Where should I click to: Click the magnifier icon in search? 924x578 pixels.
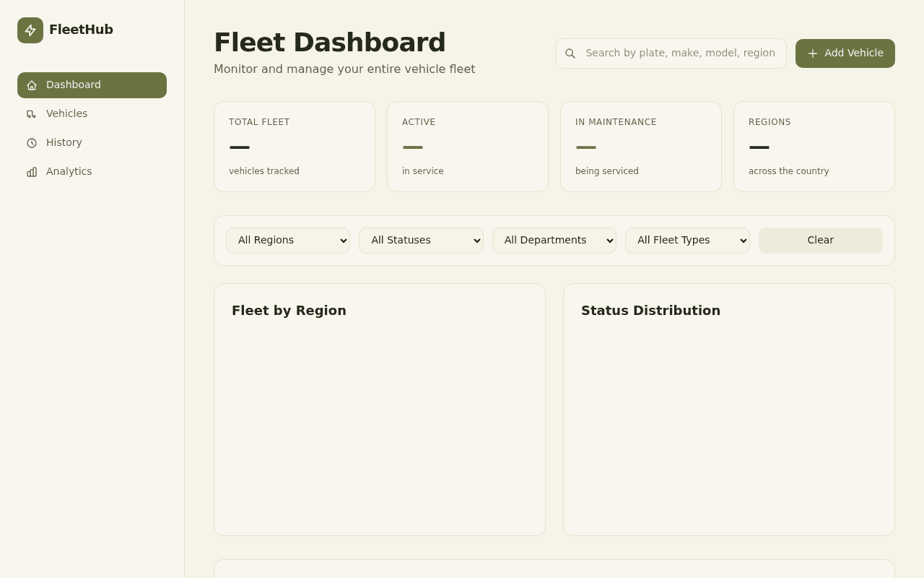pos(570,53)
